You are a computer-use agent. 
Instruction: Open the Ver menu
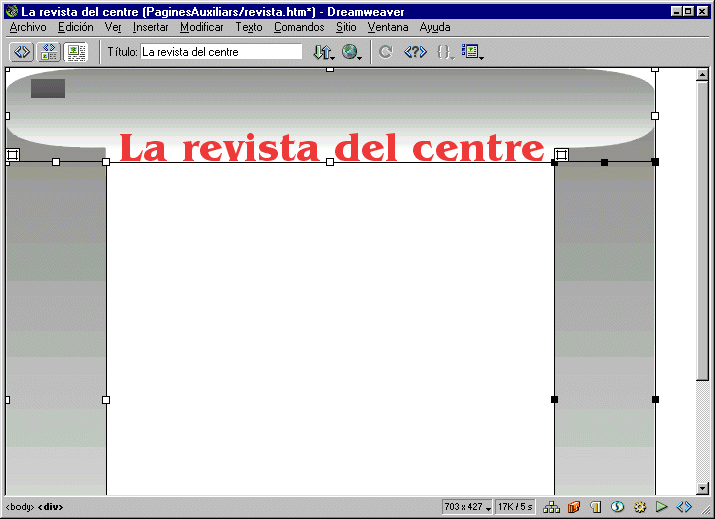(x=113, y=27)
